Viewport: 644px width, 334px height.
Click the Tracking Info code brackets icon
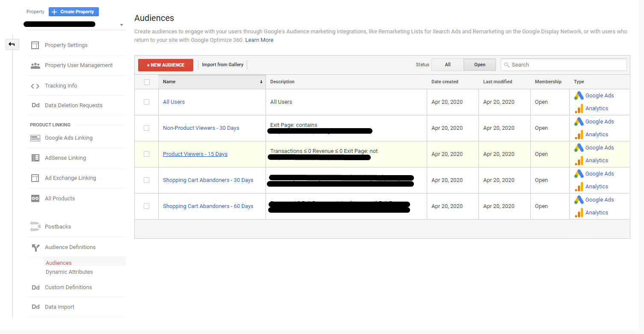pyautogui.click(x=35, y=86)
